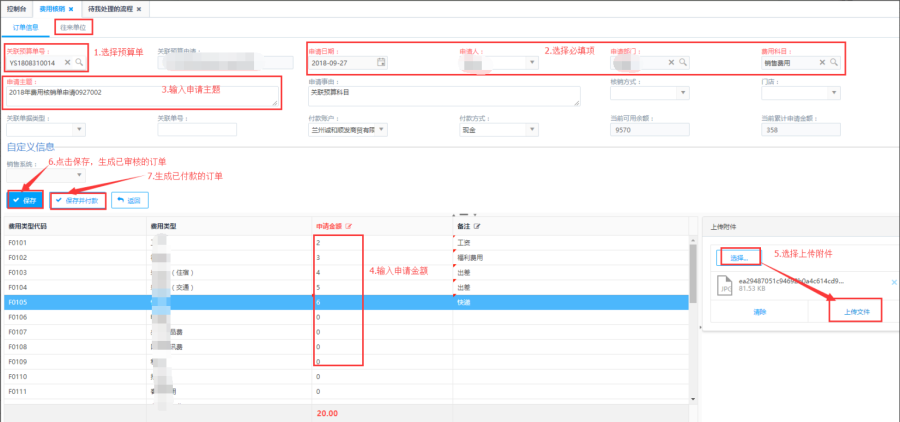Click the search icon in 关联预算单号 field
The width and height of the screenshot is (900, 422).
tap(79, 62)
